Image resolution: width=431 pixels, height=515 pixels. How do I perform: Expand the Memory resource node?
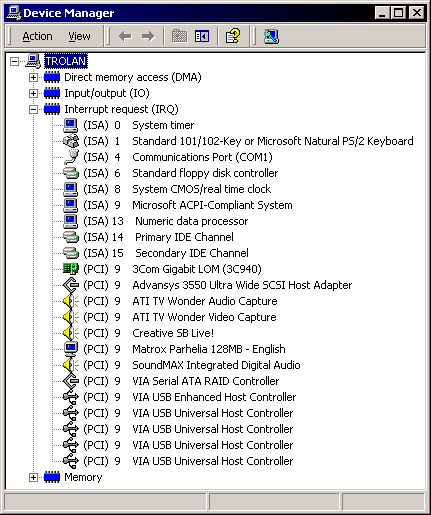[x=33, y=477]
